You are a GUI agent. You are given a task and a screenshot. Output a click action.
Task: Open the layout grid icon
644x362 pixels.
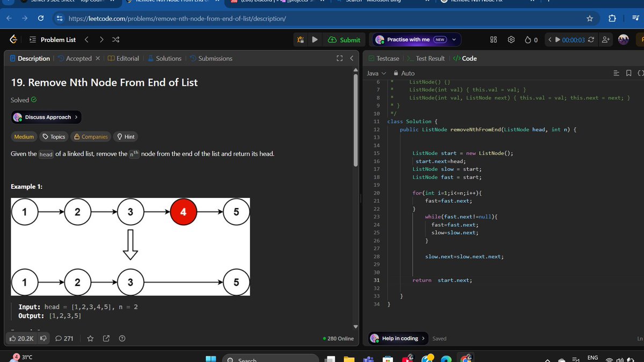click(x=494, y=40)
